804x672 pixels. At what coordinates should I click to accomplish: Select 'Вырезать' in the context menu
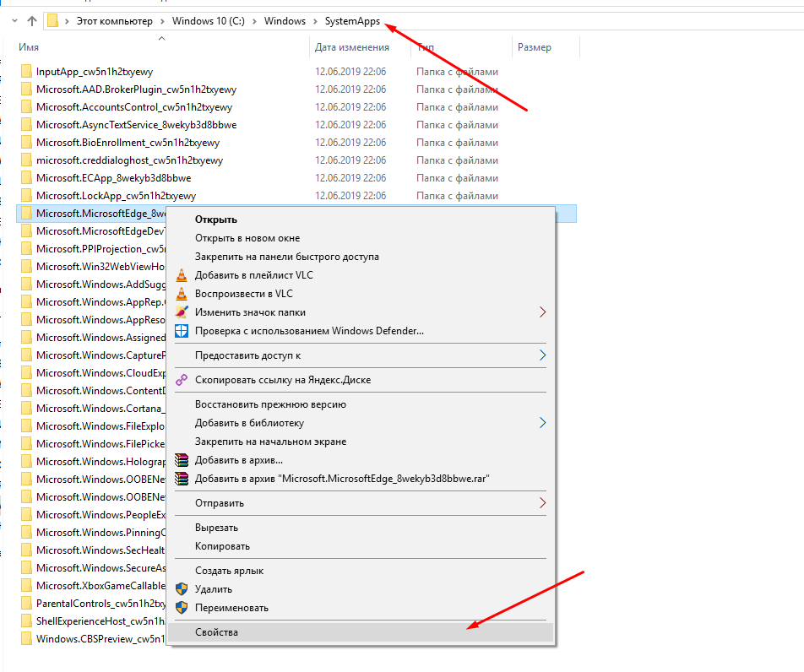click(x=362, y=528)
